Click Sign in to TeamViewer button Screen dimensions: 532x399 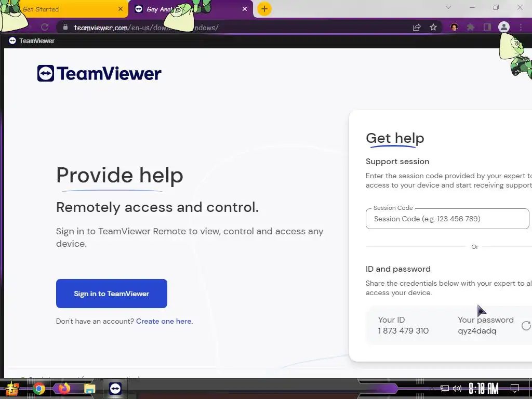(112, 294)
